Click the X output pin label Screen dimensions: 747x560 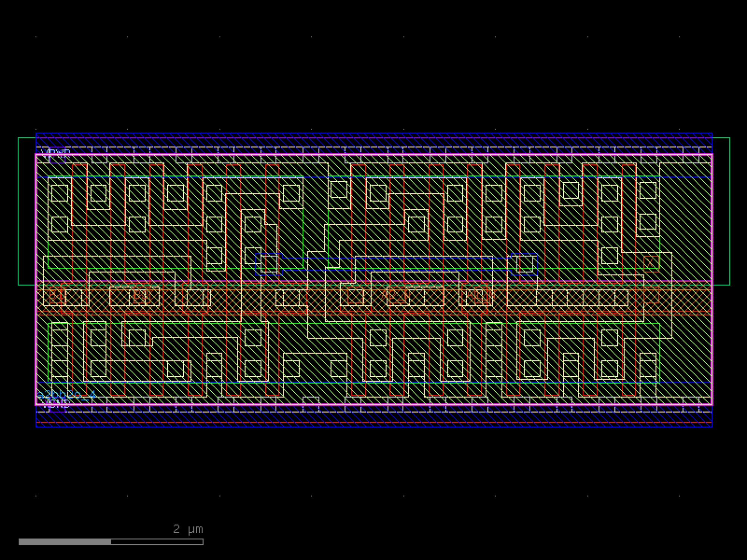click(651, 262)
